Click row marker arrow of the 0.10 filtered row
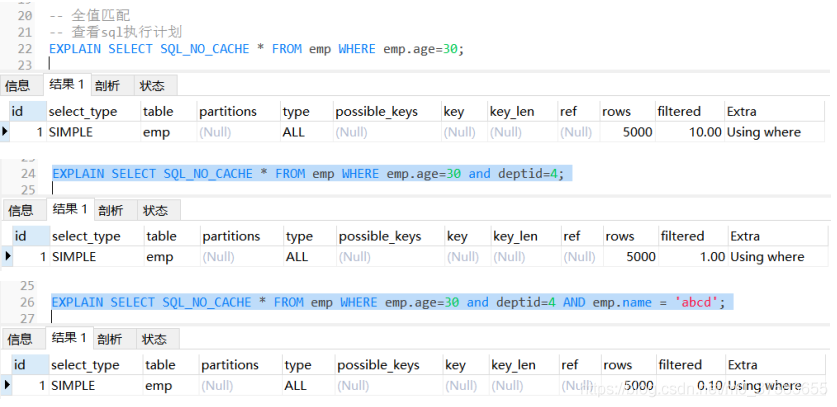 pos(6,385)
